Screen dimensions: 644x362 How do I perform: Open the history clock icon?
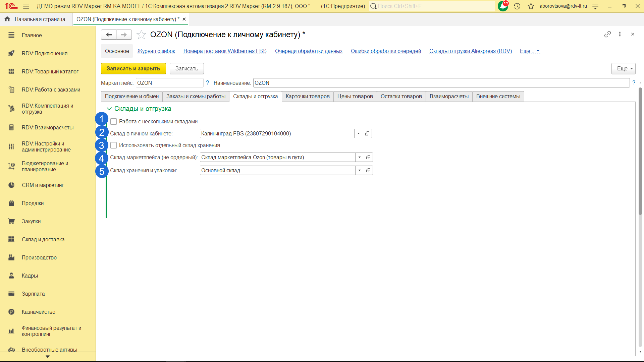(x=517, y=6)
